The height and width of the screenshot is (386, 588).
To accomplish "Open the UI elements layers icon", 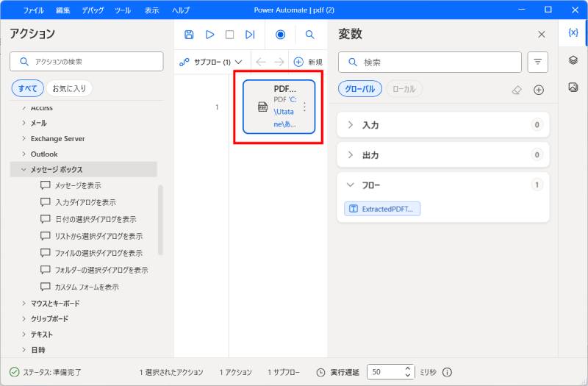I will [x=573, y=60].
